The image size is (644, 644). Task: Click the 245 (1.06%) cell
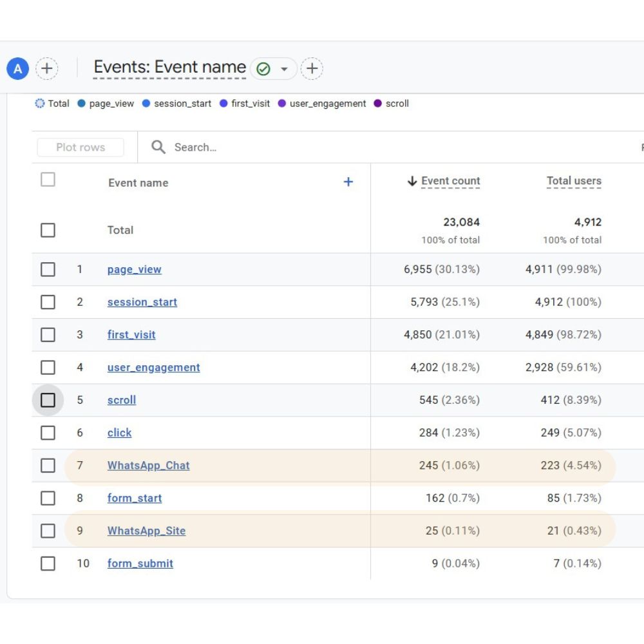[x=450, y=466]
